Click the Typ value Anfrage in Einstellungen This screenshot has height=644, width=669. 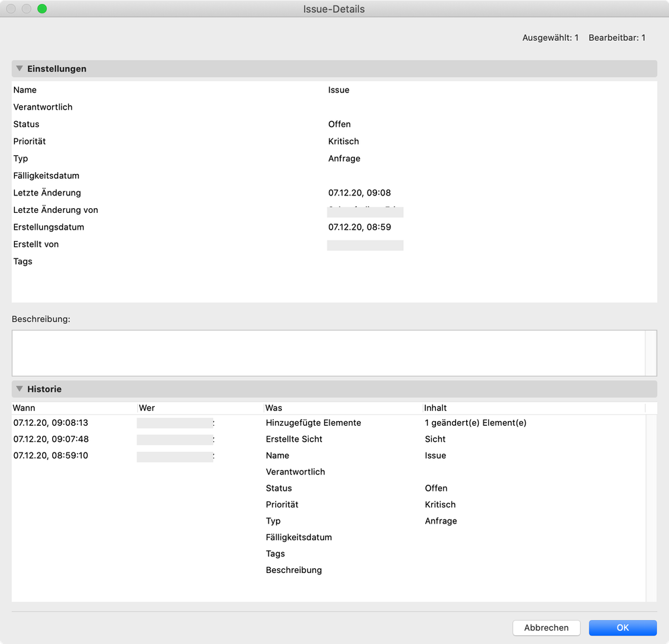[344, 158]
